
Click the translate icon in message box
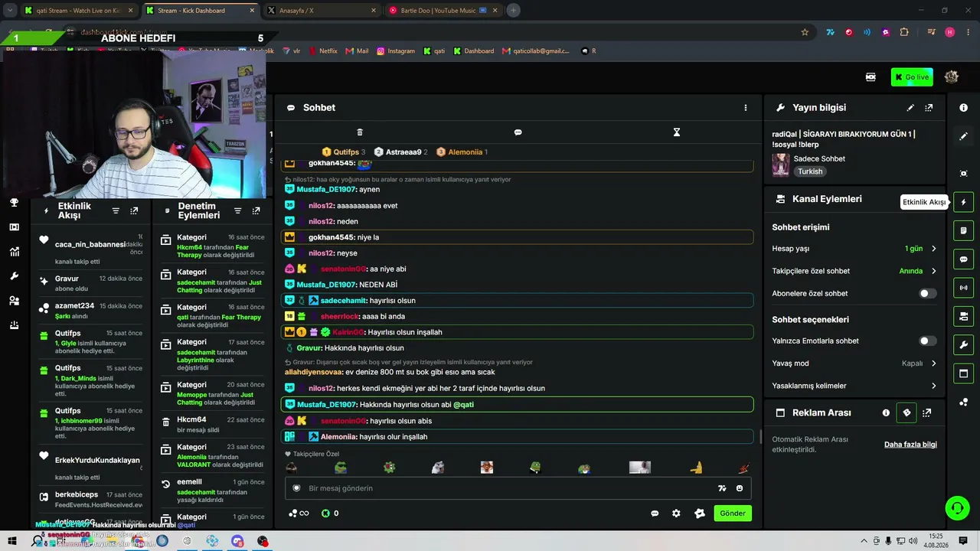click(722, 488)
